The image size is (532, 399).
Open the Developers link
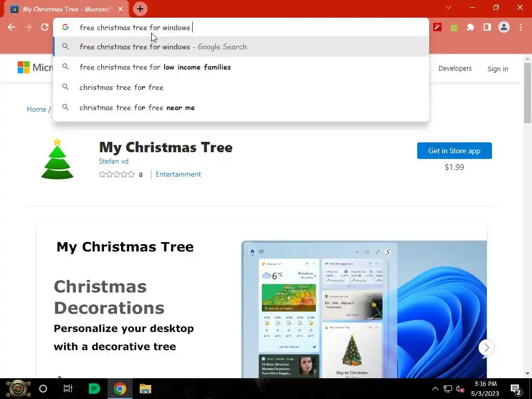(x=455, y=69)
